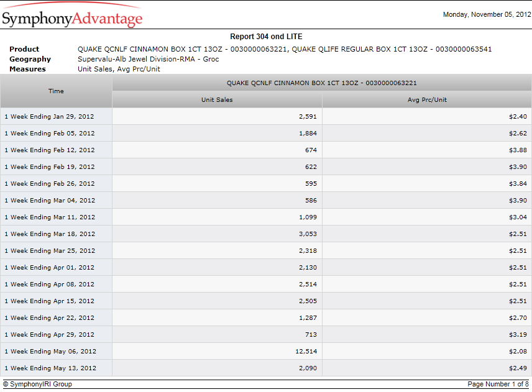Click average price $3.88
Image resolution: width=532 pixels, height=392 pixels.
pyautogui.click(x=518, y=150)
